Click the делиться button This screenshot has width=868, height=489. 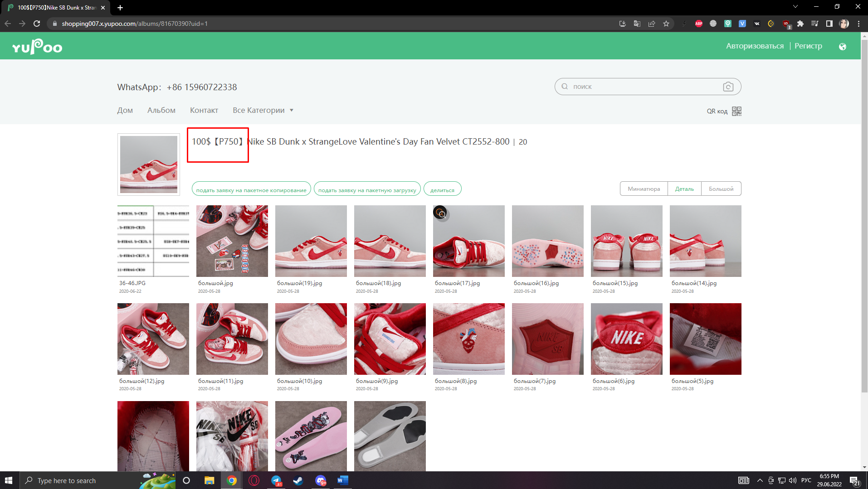[442, 189]
